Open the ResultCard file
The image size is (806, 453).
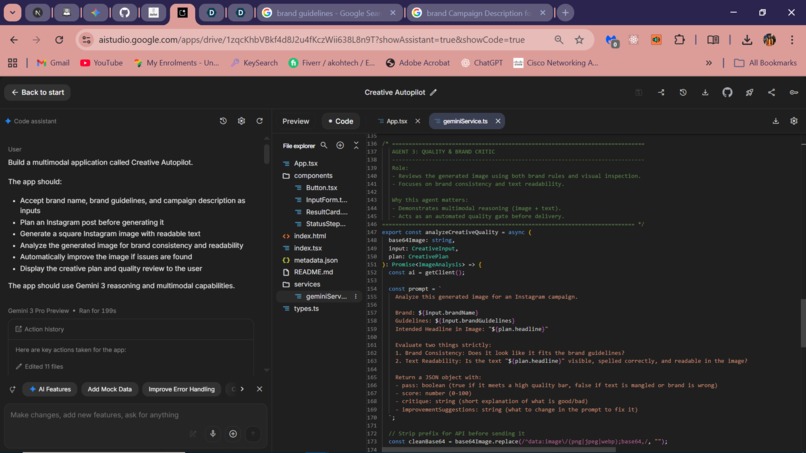tap(326, 212)
